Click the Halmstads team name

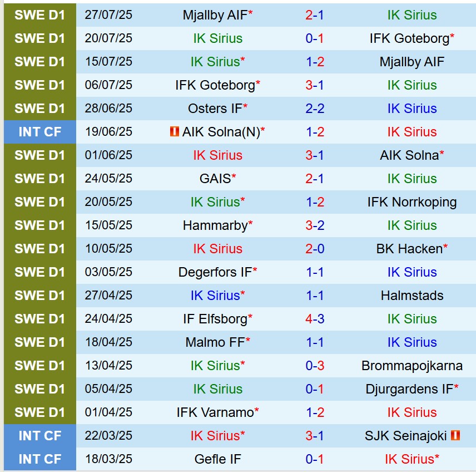point(412,296)
